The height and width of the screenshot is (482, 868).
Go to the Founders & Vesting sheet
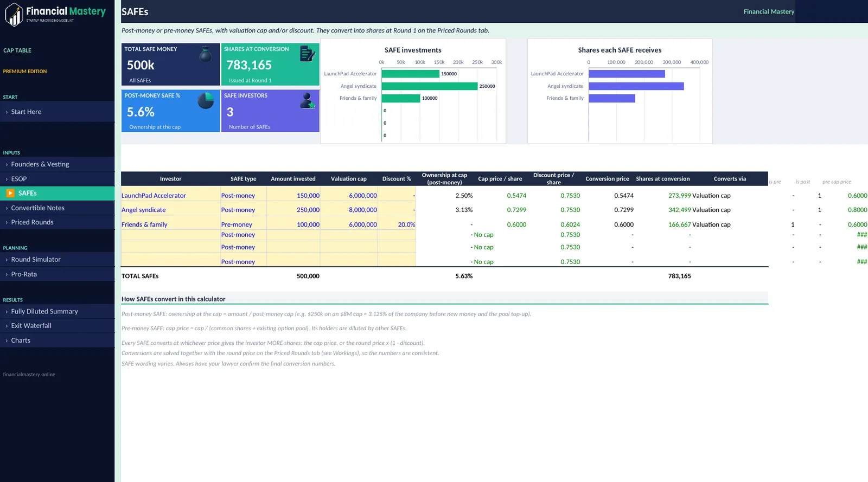(58, 164)
